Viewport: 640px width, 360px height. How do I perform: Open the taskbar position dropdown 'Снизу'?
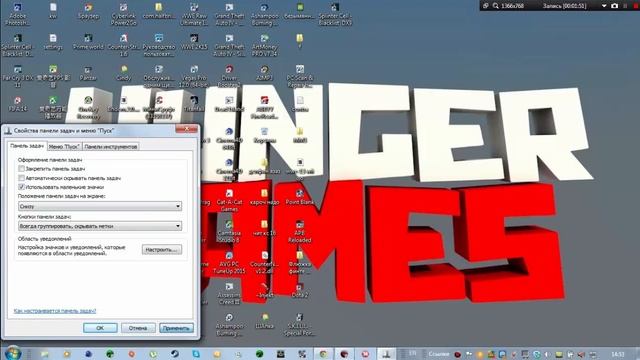click(100, 206)
